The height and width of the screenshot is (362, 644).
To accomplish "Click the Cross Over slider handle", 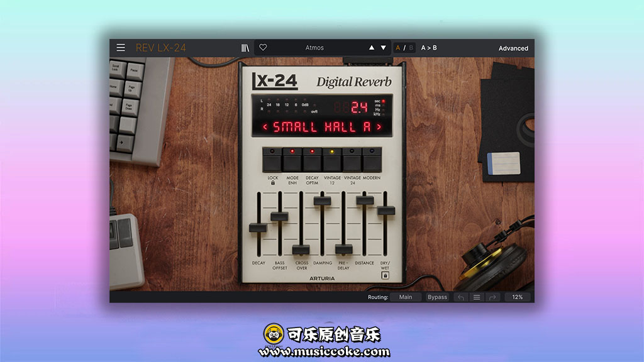I will 301,250.
